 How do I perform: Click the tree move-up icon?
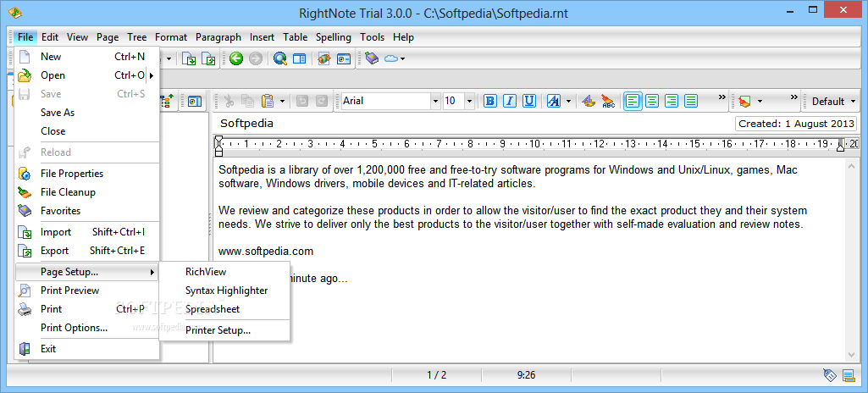click(x=167, y=101)
